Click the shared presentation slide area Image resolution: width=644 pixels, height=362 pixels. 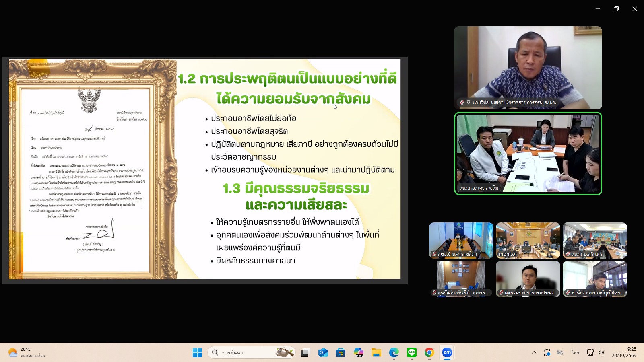point(205,169)
